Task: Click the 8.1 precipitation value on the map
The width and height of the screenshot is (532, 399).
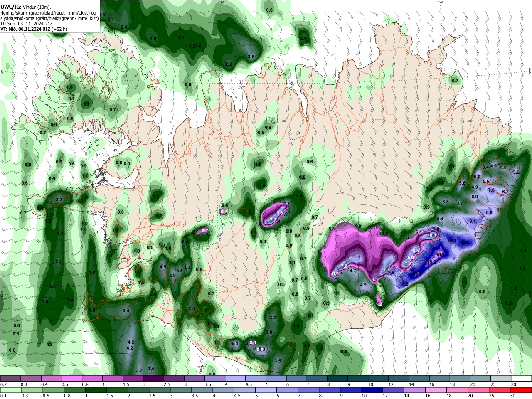Action: 473,222
